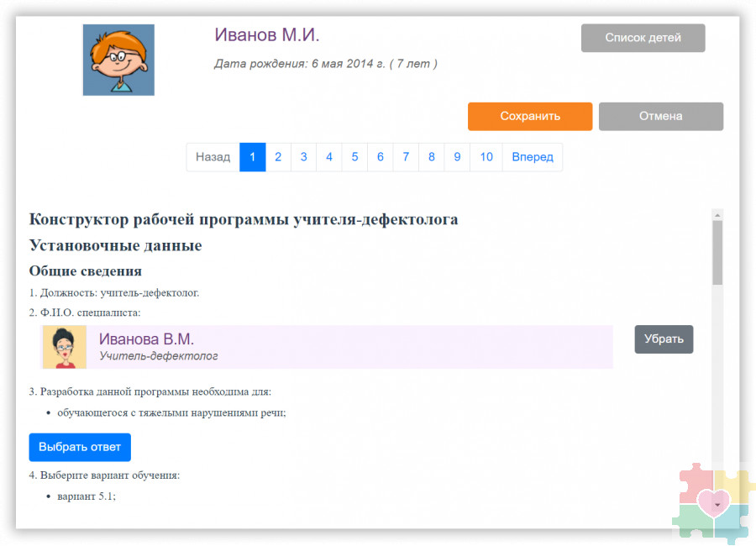Open the Список детей list
The height and width of the screenshot is (546, 756).
click(643, 38)
